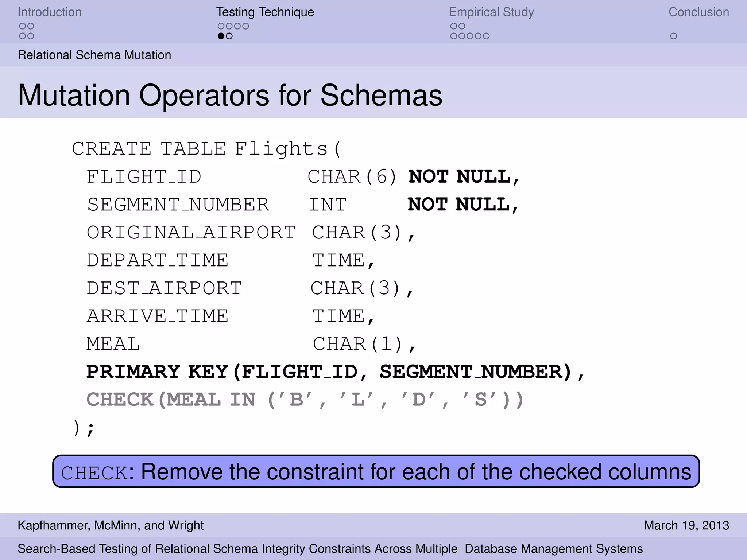Select last dot in Testing Technique's top row

(x=245, y=26)
